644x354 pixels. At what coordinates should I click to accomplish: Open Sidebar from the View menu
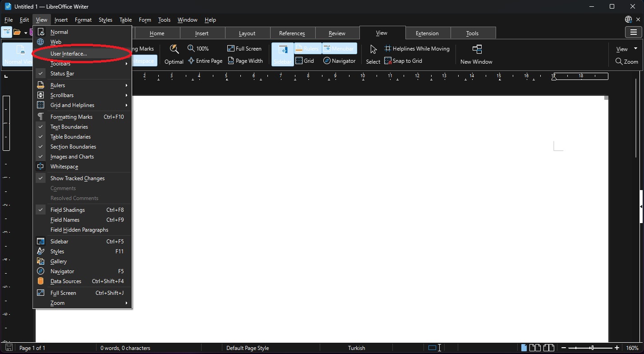click(x=83, y=242)
